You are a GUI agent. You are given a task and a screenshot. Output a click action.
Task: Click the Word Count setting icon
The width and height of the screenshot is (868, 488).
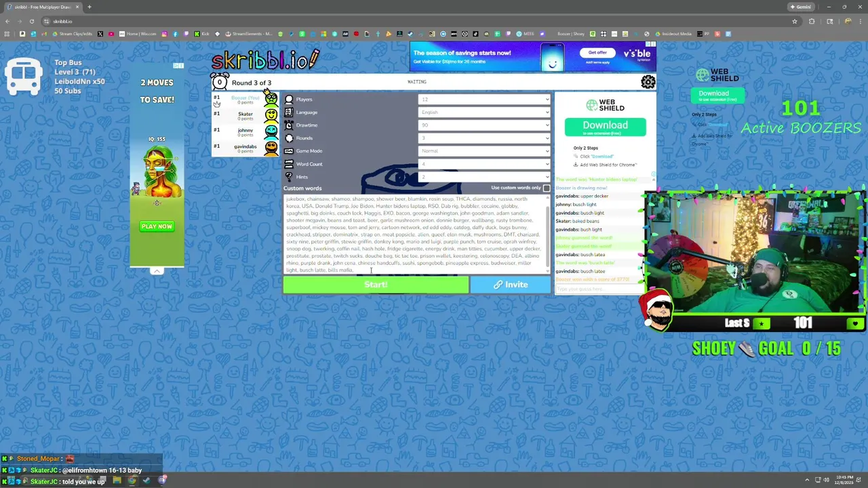[x=289, y=164]
